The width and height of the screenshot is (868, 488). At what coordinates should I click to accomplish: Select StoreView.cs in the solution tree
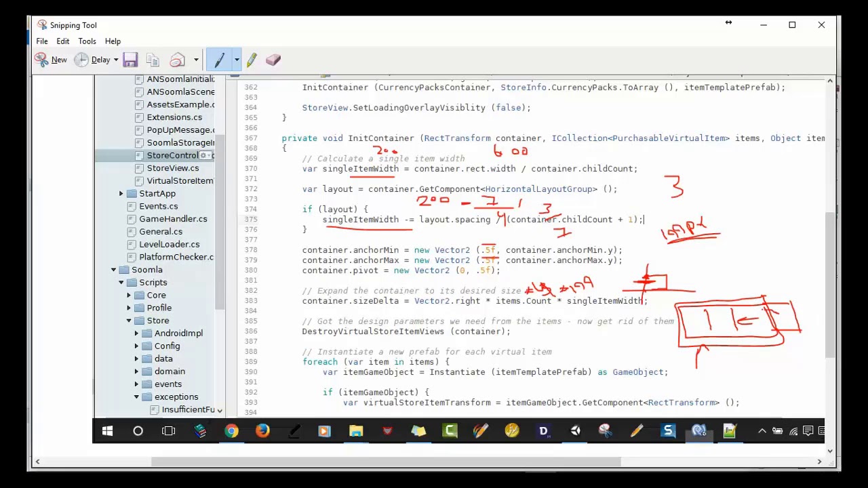click(x=173, y=168)
